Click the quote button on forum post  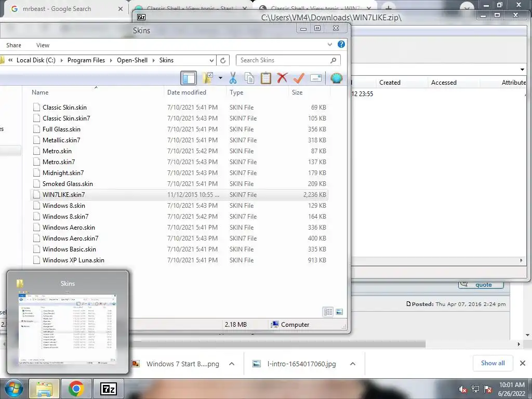(x=481, y=285)
